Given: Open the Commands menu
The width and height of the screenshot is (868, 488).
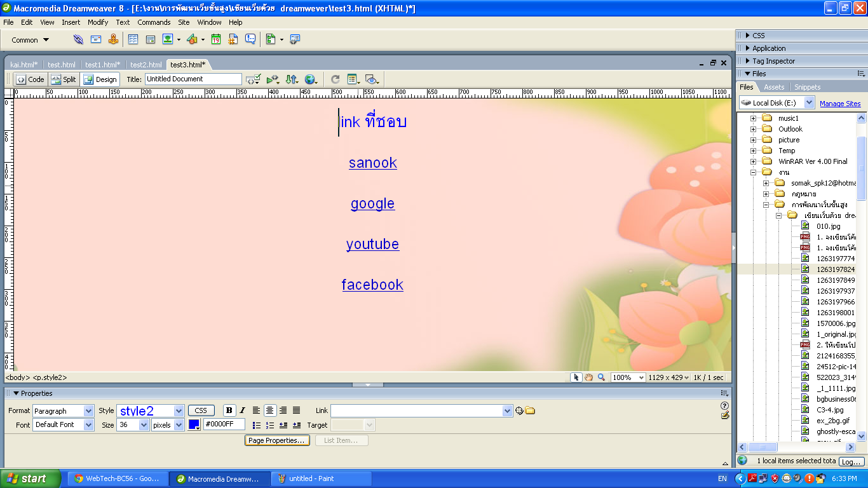Looking at the screenshot, I should click(x=154, y=22).
